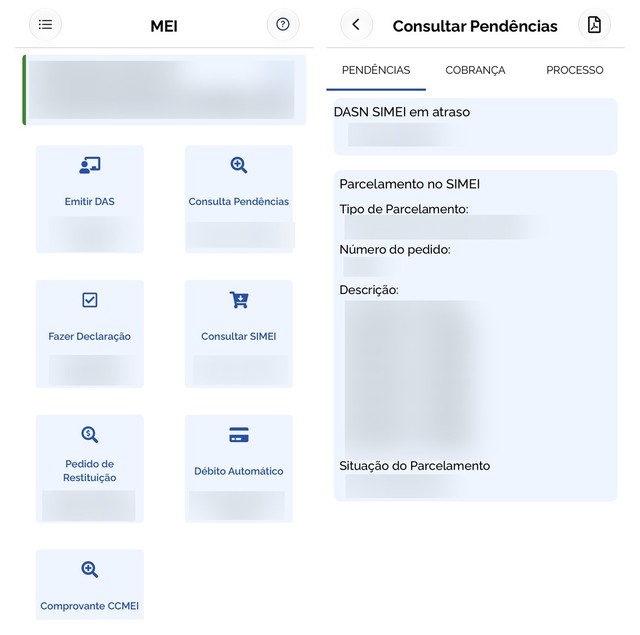Open the help question mark icon
The image size is (640, 635).
(x=283, y=24)
